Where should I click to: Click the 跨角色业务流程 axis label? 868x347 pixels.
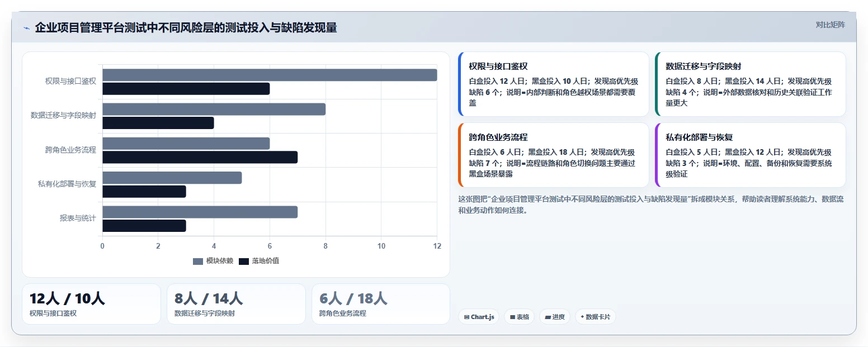pos(70,150)
